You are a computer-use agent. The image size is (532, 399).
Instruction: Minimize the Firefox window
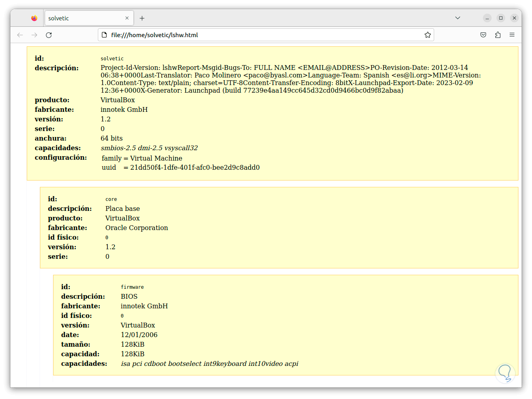tap(487, 18)
